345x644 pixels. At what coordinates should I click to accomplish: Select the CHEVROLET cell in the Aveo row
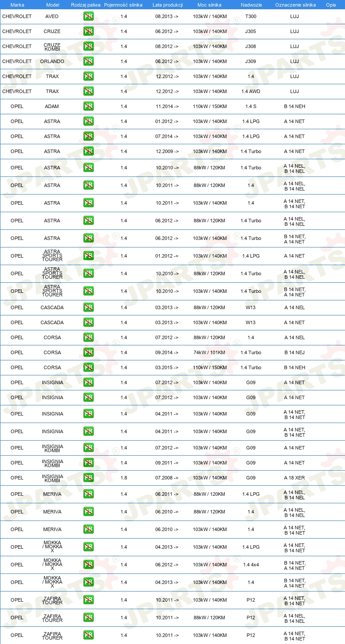[x=17, y=17]
